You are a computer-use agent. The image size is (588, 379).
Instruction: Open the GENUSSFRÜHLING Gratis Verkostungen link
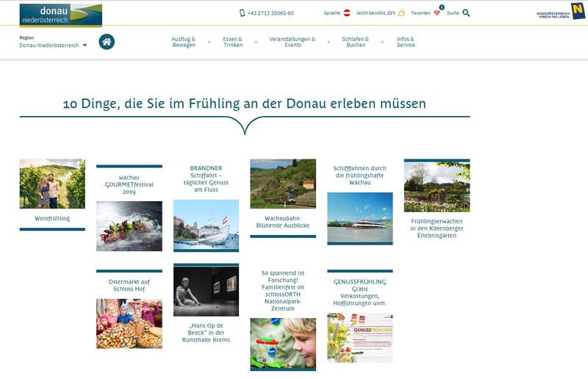(x=359, y=292)
